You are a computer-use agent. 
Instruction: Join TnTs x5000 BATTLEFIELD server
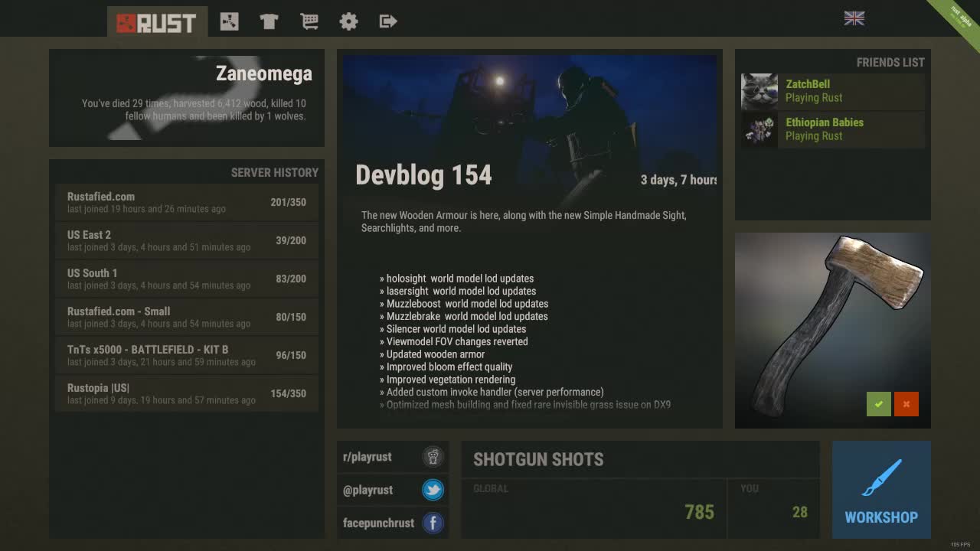[x=187, y=355]
